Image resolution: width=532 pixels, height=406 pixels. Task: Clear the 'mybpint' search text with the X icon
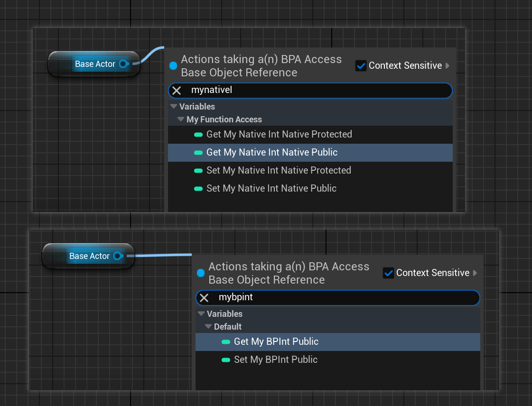coord(204,297)
